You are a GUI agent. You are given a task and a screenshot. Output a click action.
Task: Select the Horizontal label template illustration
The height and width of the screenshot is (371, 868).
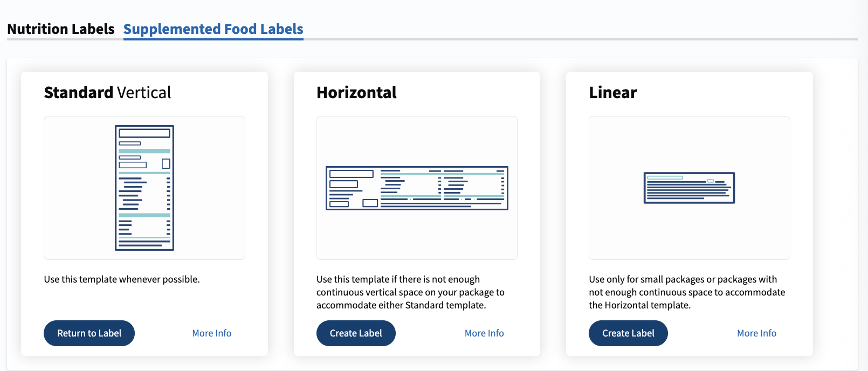tap(417, 188)
